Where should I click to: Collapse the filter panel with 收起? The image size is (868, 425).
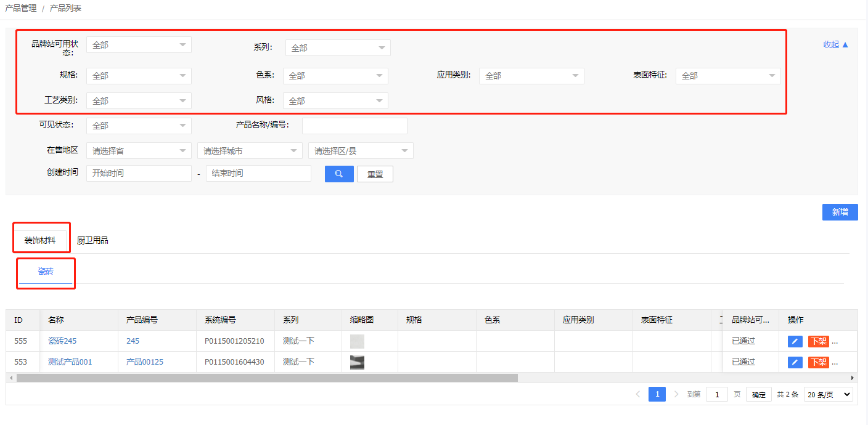coord(835,44)
